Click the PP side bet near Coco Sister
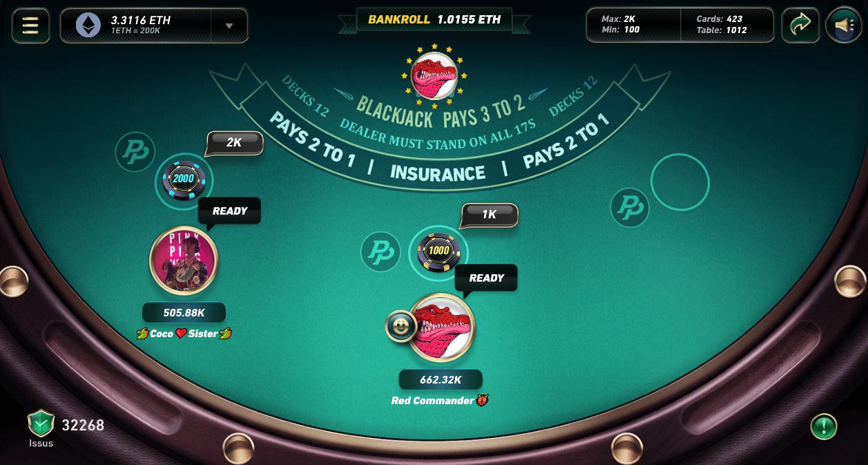Screen dimensions: 868x465 pos(135,152)
